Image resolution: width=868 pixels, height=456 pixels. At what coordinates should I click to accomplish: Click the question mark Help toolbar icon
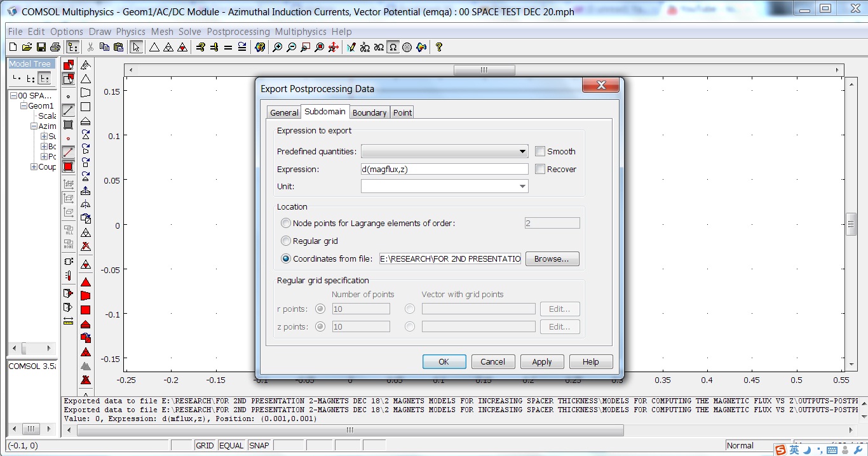[x=438, y=47]
